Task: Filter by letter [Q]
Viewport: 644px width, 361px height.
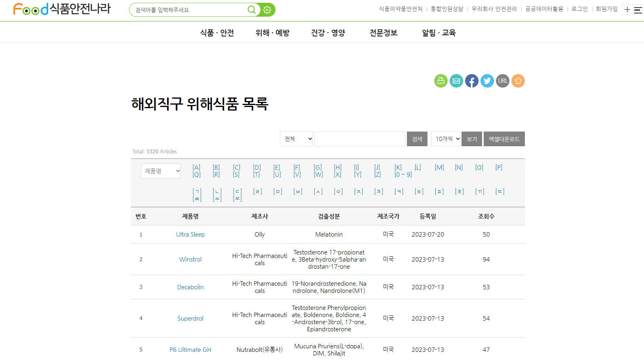Action: coord(196,174)
